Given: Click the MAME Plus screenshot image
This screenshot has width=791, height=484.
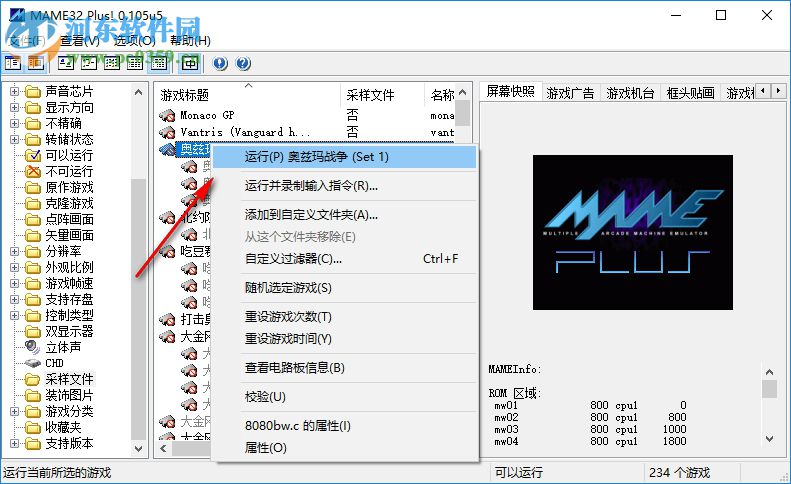Looking at the screenshot, I should (x=633, y=232).
